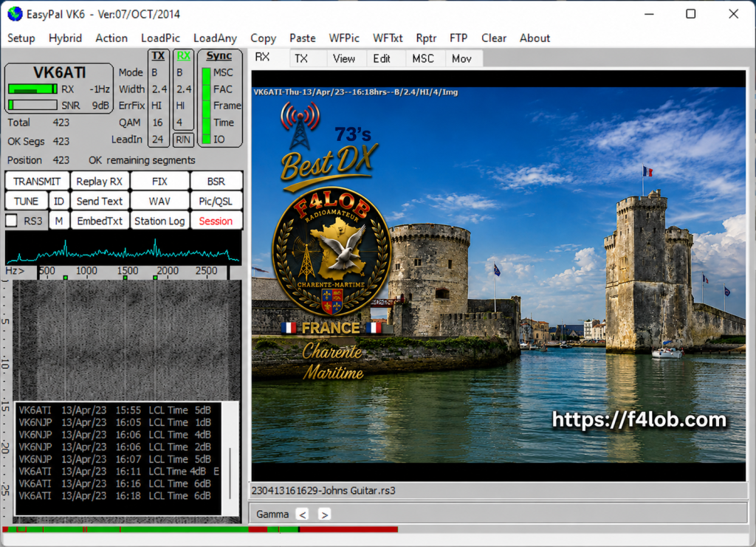Image resolution: width=756 pixels, height=547 pixels.
Task: Open the About menu
Action: click(535, 38)
